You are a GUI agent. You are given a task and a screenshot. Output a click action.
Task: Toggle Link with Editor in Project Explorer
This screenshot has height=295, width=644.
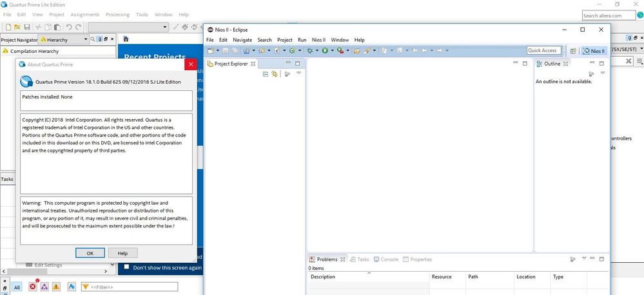click(x=275, y=74)
